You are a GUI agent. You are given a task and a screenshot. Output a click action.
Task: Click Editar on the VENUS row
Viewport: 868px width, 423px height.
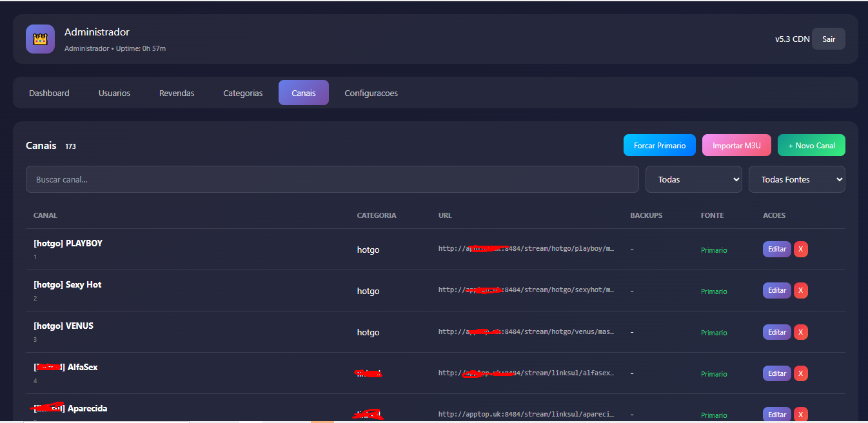pyautogui.click(x=776, y=332)
